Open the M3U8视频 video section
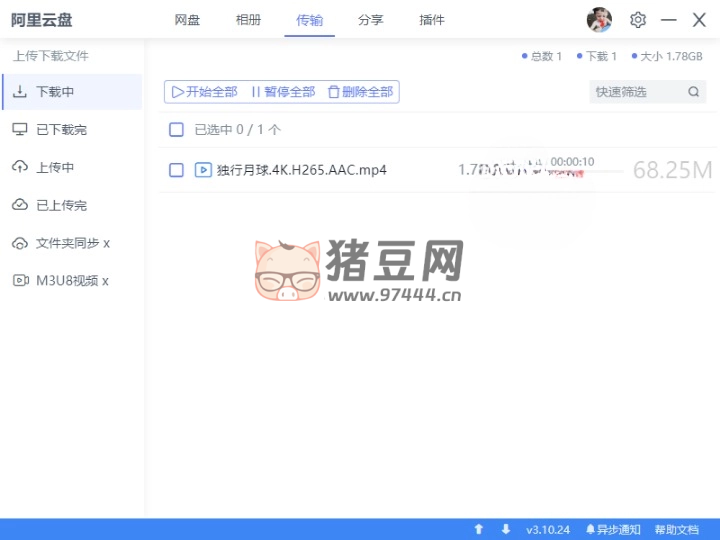This screenshot has height=540, width=720. click(72, 281)
